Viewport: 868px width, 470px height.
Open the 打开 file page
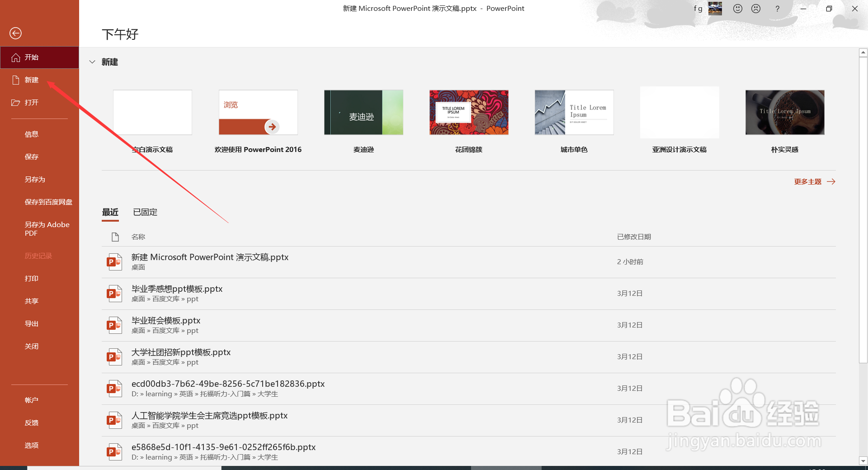[39, 103]
